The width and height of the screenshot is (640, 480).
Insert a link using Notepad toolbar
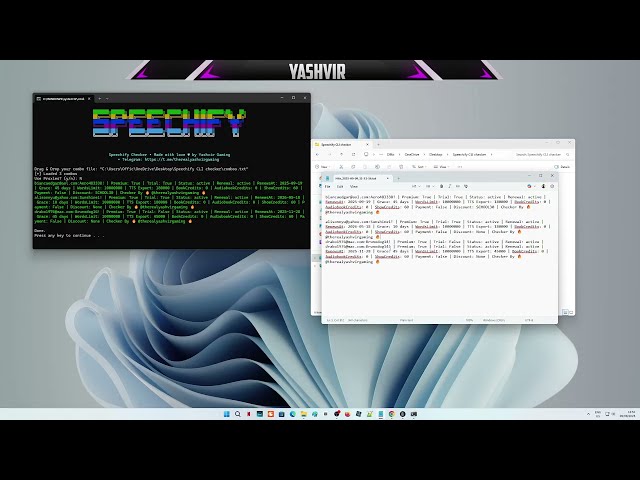[458, 187]
